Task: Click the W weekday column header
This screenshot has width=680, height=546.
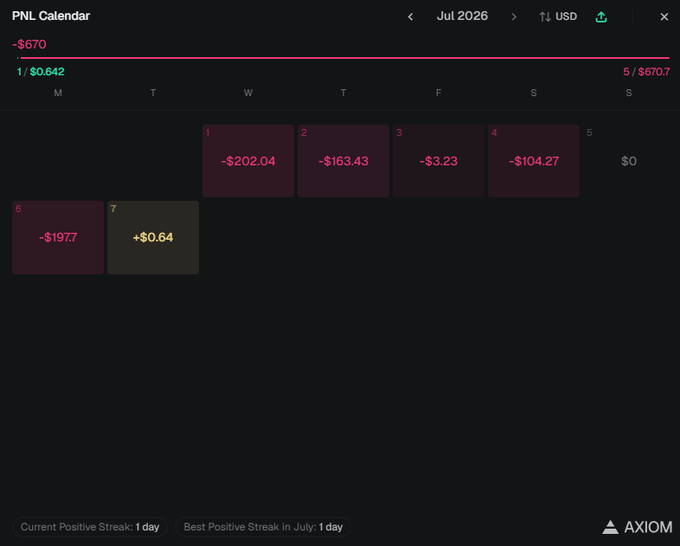Action: coord(248,93)
